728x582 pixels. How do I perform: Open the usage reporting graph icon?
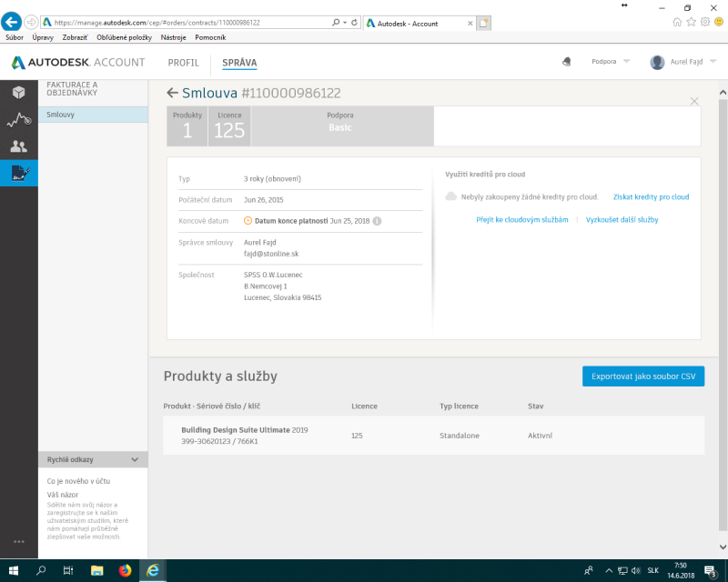18,119
